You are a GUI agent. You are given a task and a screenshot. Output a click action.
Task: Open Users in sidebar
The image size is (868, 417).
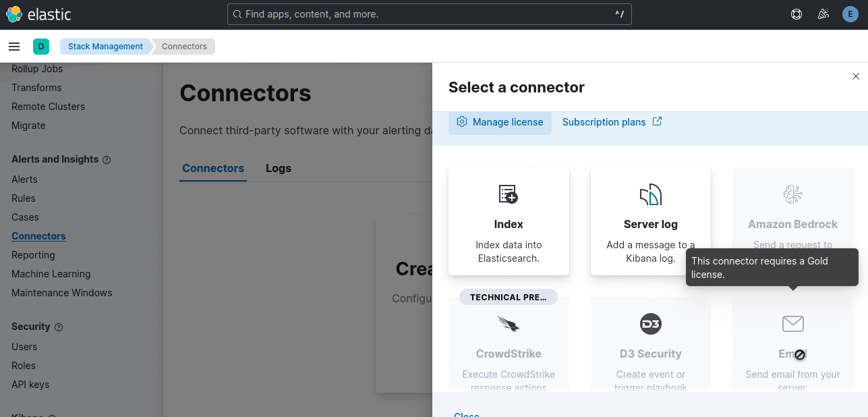(24, 347)
